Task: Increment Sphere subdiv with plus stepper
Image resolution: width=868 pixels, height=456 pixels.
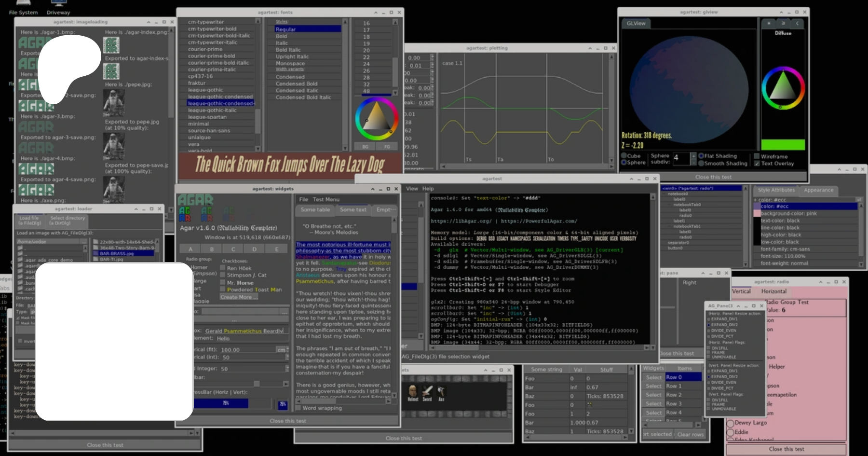Action: [x=693, y=155]
